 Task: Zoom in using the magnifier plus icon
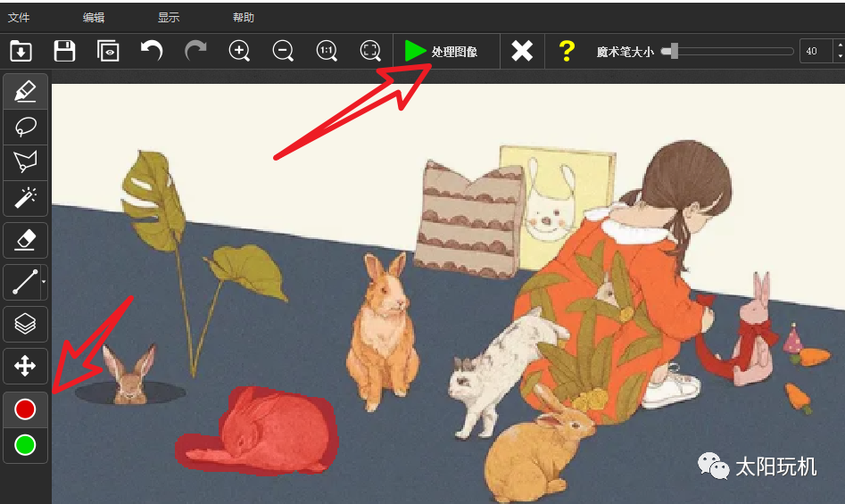click(x=239, y=51)
